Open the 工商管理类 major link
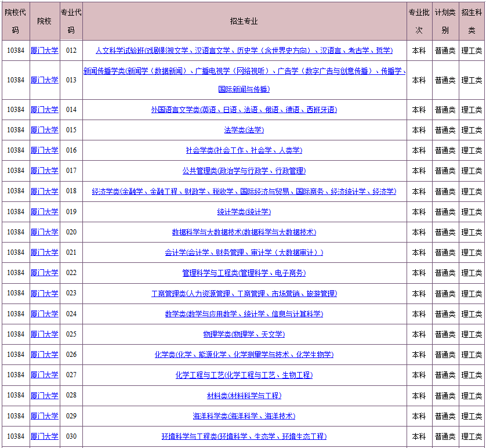The height and width of the screenshot is (448, 486). click(244, 293)
